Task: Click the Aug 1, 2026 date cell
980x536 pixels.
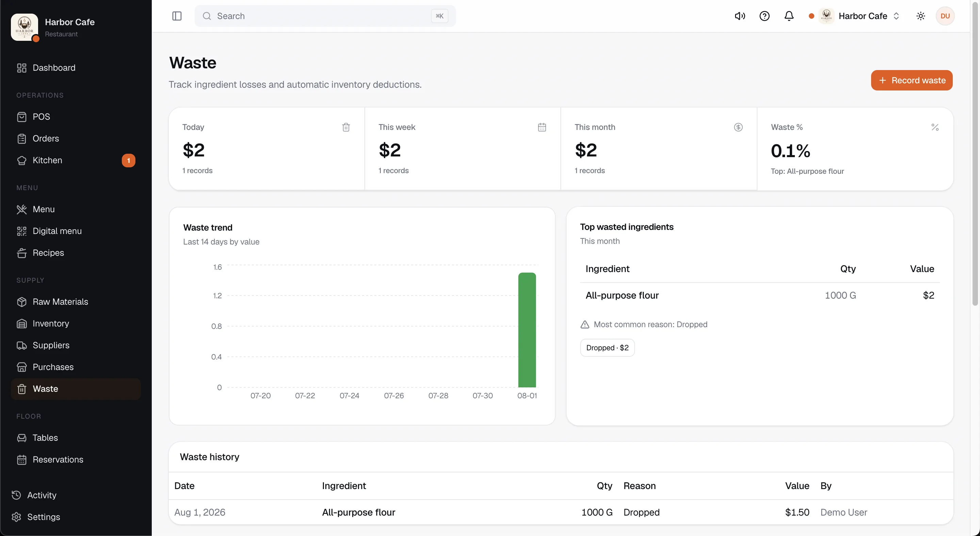Action: pyautogui.click(x=200, y=513)
